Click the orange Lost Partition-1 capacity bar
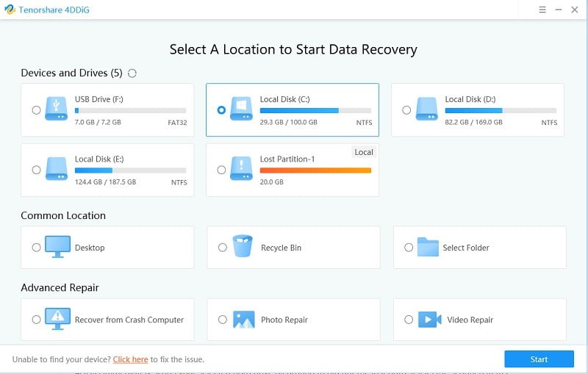This screenshot has height=374, width=588. tap(315, 170)
